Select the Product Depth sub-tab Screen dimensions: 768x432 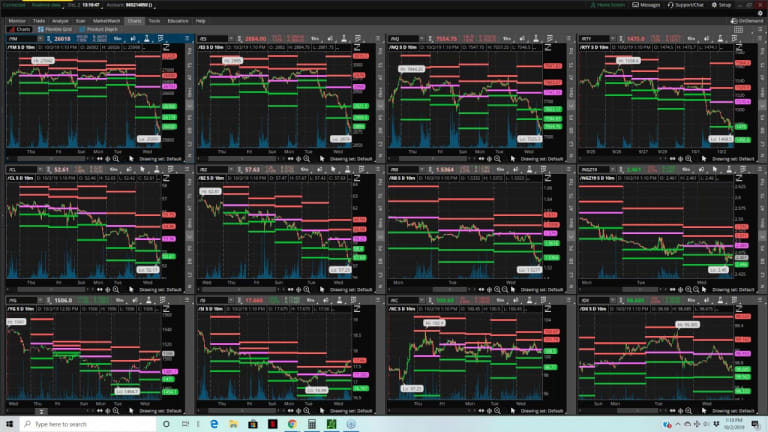click(98, 29)
